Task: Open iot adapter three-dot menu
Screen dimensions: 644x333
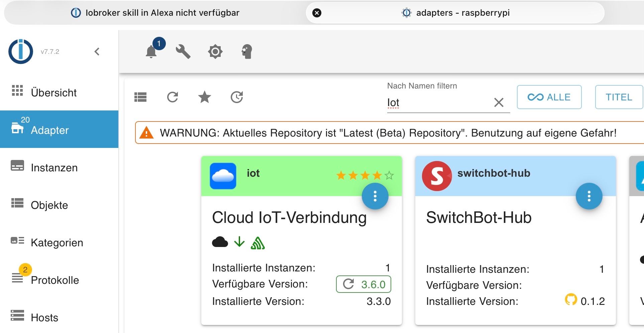Action: pos(375,196)
